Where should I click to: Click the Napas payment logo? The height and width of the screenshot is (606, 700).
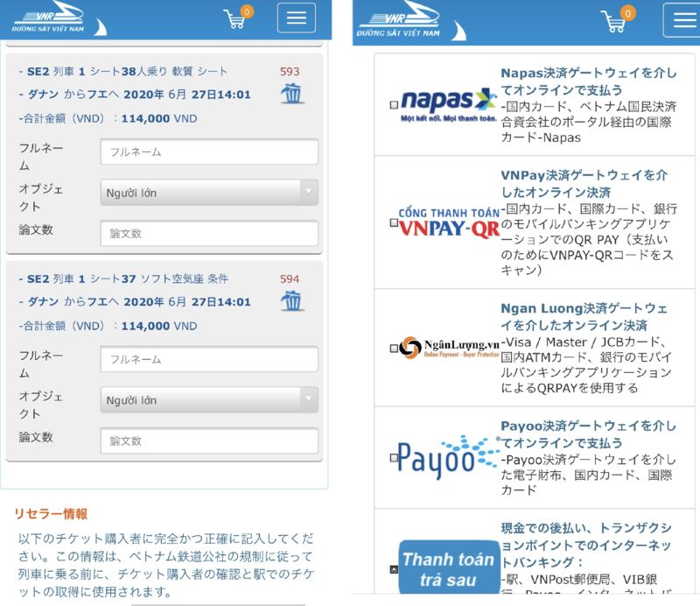(x=448, y=104)
